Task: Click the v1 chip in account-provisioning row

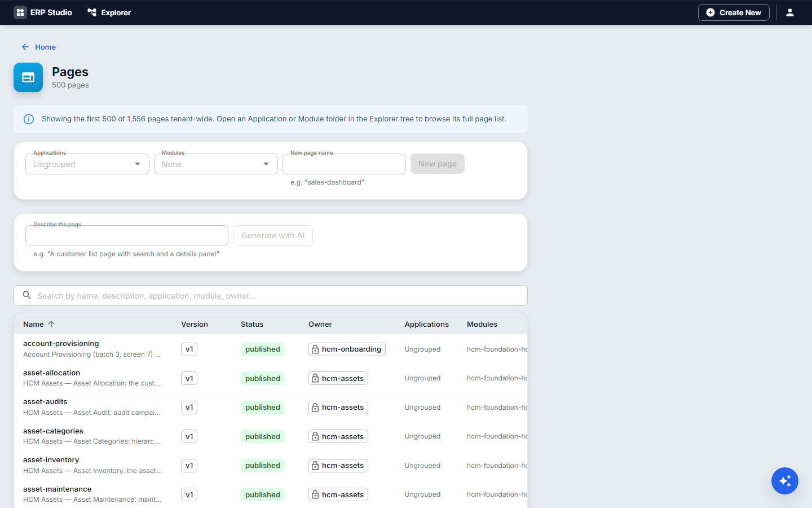Action: coord(189,349)
